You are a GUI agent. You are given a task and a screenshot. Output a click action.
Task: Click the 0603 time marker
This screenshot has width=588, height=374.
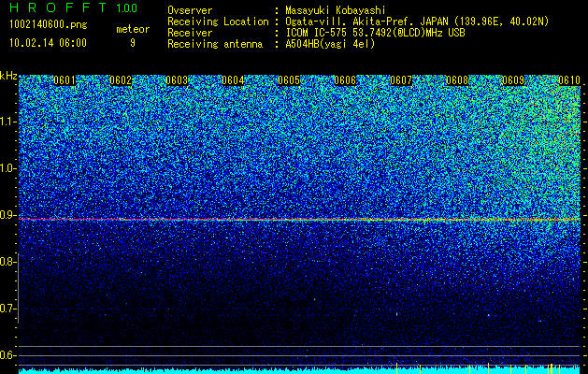(177, 80)
